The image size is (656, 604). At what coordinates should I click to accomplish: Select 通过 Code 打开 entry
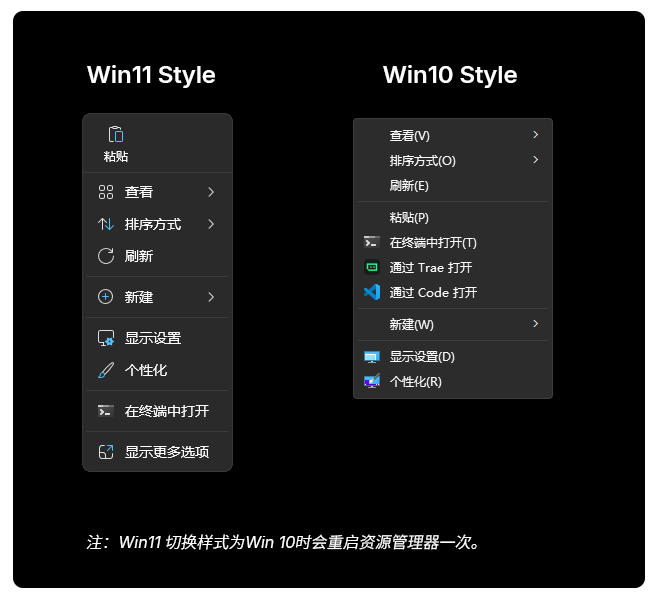453,292
